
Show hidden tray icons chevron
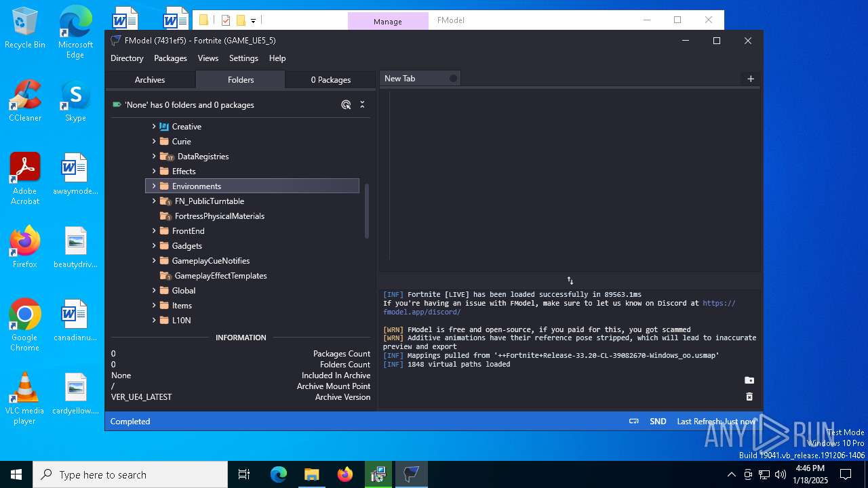731,474
